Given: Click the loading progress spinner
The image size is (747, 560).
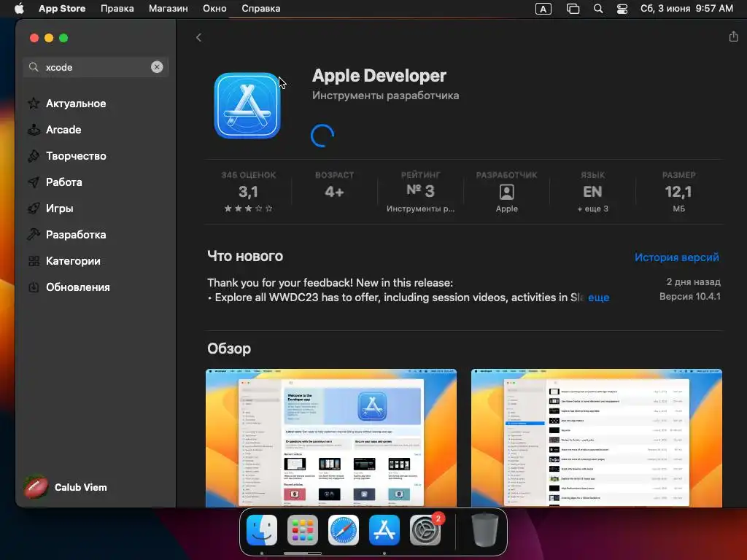Looking at the screenshot, I should pyautogui.click(x=322, y=136).
